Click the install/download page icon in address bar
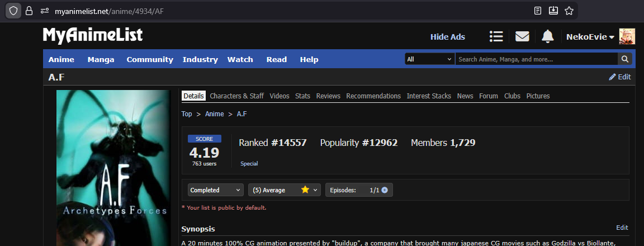This screenshot has width=644, height=246. pos(553,11)
